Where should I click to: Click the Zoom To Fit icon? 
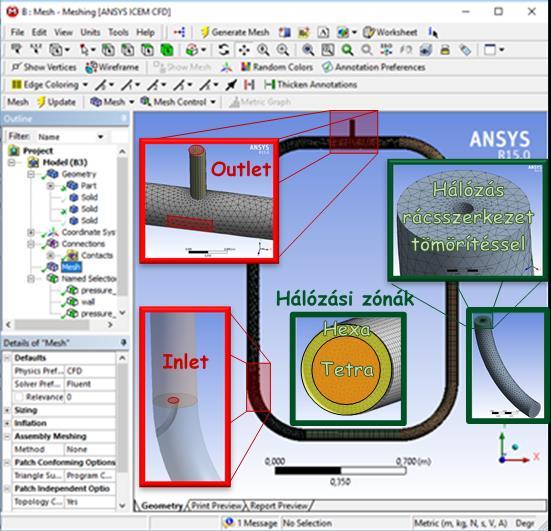pos(308,50)
